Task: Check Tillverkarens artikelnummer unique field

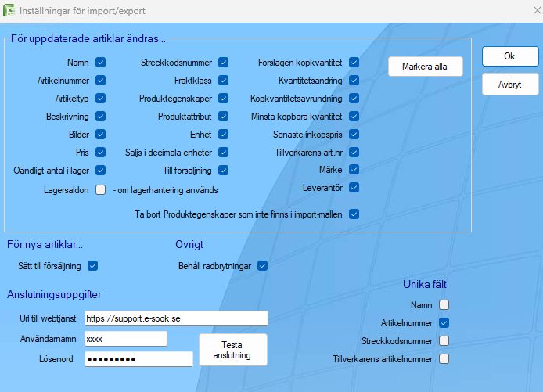Action: (444, 359)
